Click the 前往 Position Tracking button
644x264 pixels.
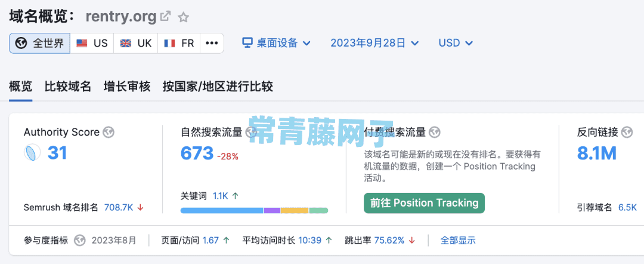425,202
